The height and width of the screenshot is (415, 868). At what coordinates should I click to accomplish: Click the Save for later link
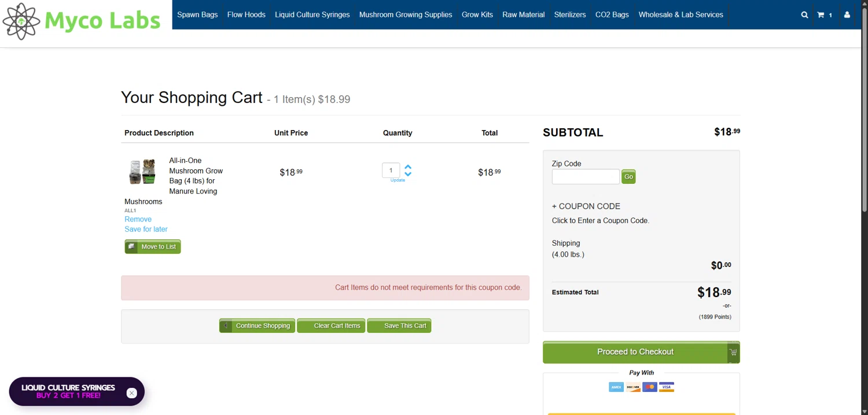pos(146,229)
